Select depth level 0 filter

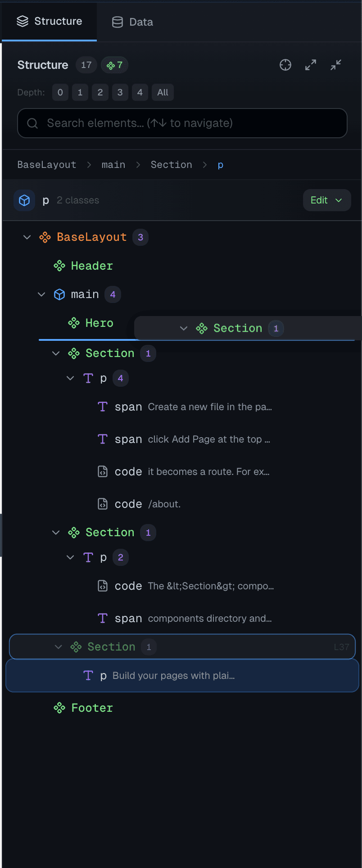60,92
